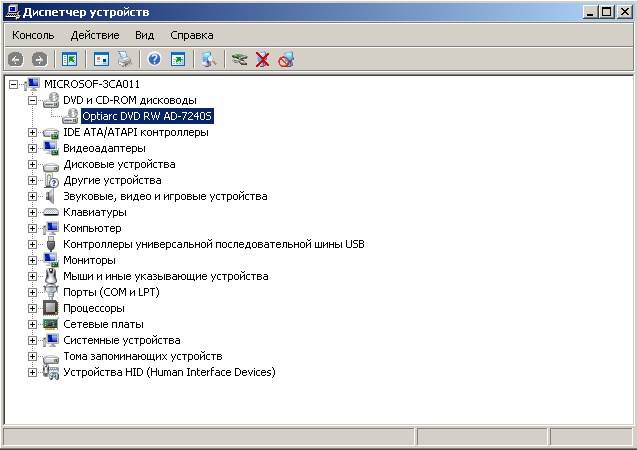Expand the Сетевые платы node
The image size is (637, 450).
(x=32, y=325)
